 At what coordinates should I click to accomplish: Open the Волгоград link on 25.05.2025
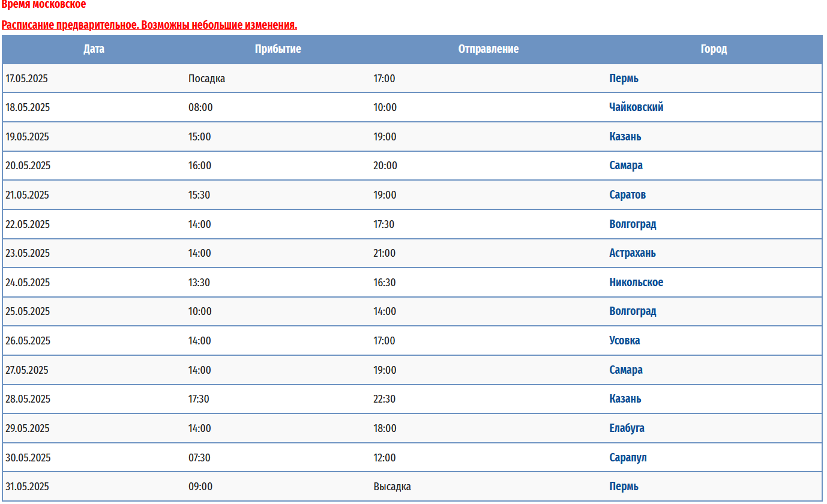click(x=633, y=311)
